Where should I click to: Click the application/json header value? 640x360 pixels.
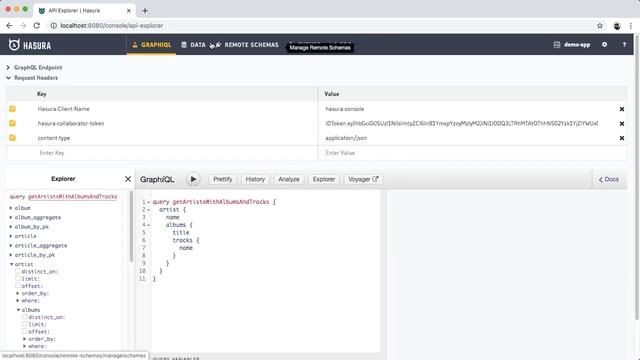click(346, 138)
